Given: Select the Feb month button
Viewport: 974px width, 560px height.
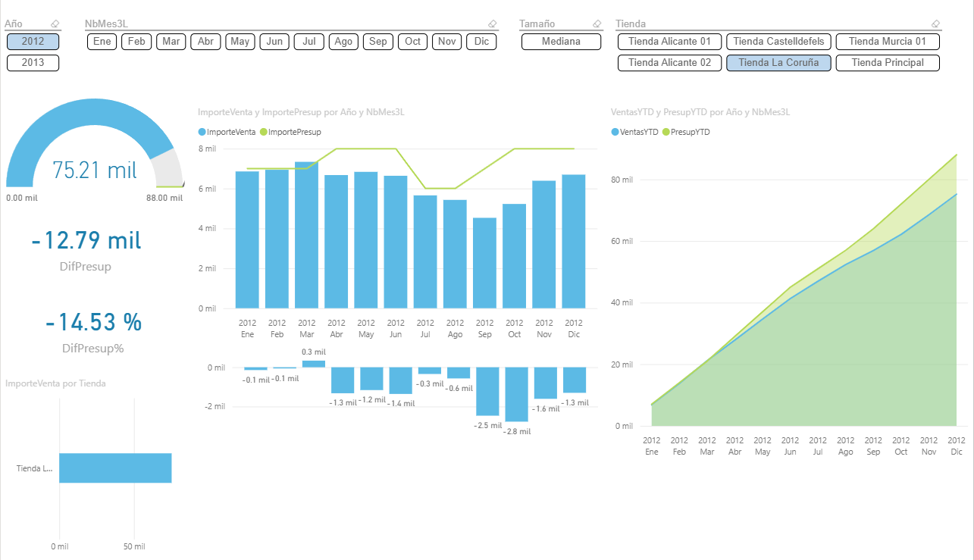Looking at the screenshot, I should [x=136, y=42].
